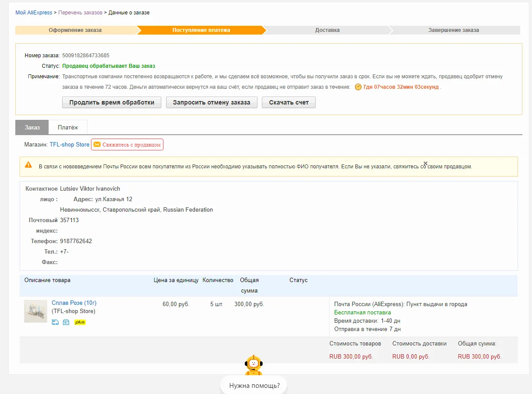Screen dimensions: 532x394
Task: Click order number 5009182864733685
Action: (86, 56)
